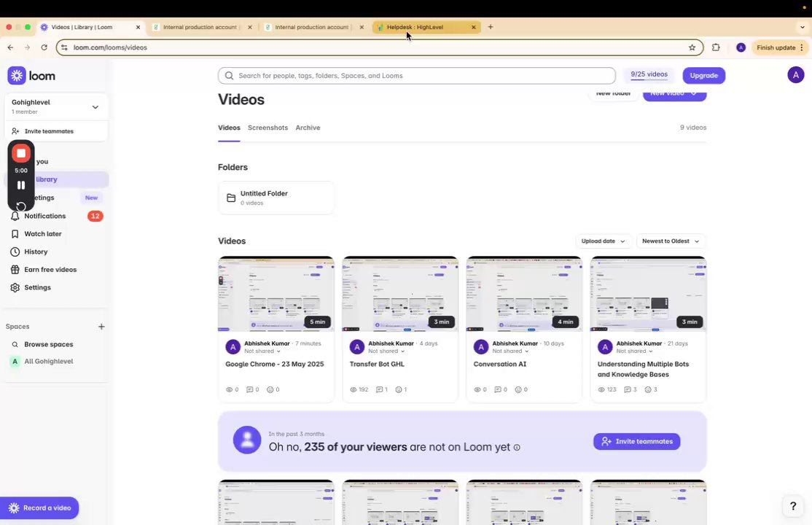This screenshot has height=525, width=812.
Task: Click the Upgrade button
Action: [x=704, y=76]
